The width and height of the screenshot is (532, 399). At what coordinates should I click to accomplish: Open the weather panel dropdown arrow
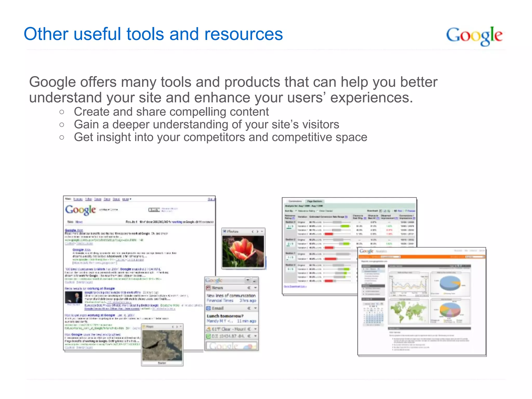point(255,329)
